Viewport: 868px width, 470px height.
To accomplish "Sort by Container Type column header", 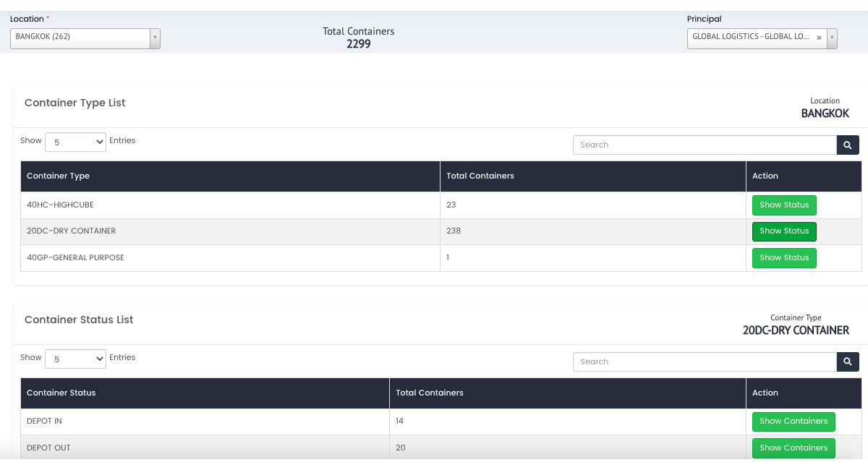I will click(59, 176).
